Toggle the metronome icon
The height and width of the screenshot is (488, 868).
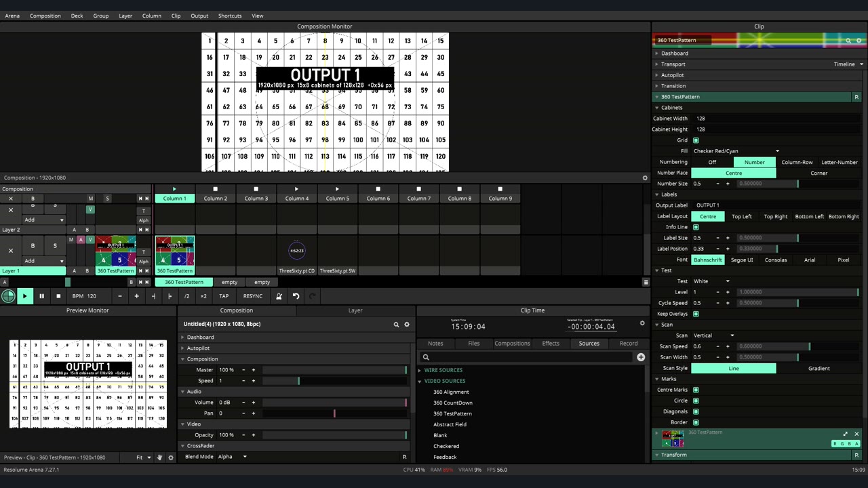pos(279,296)
